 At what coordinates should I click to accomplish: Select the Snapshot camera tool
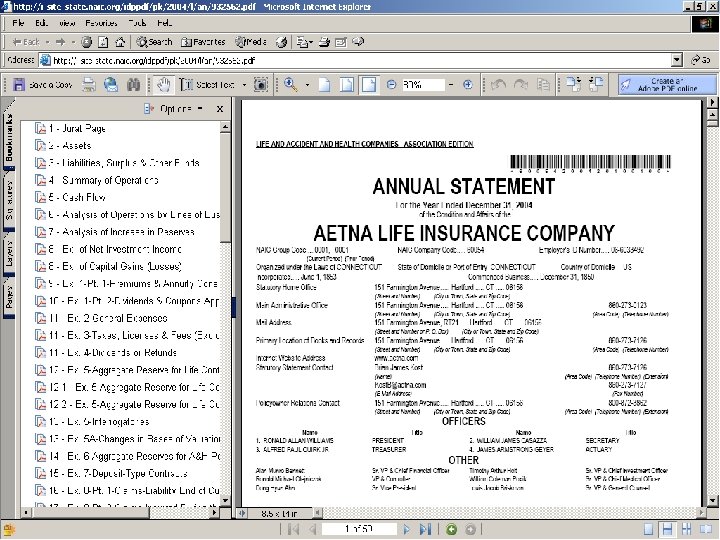point(261,85)
